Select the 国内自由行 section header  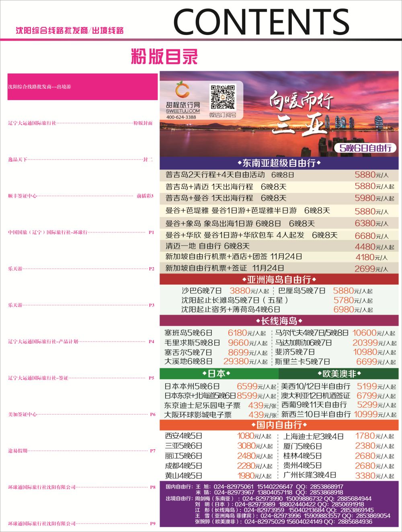point(279,425)
